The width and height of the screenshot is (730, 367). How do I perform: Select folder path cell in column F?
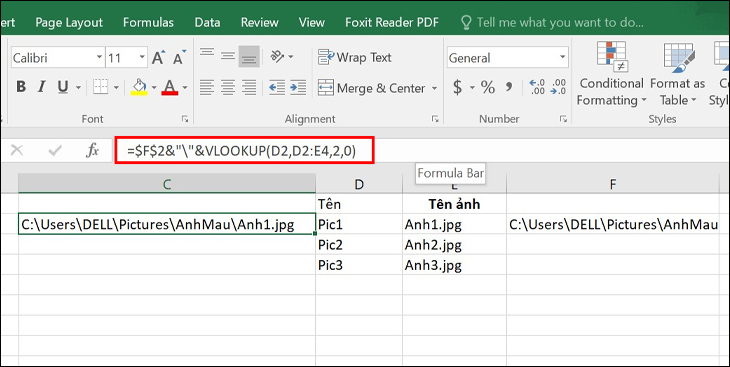tap(613, 224)
